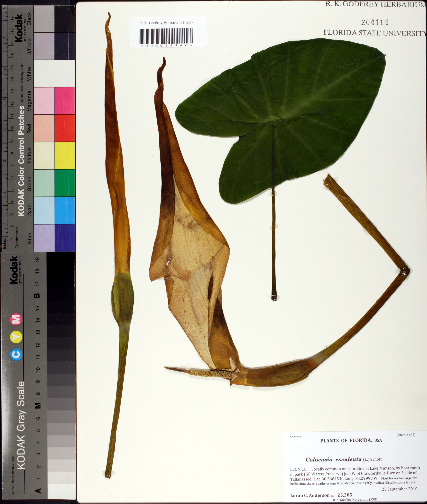Click the cyan C circle on gray scale
This screenshot has width=427, height=504.
pyautogui.click(x=16, y=355)
